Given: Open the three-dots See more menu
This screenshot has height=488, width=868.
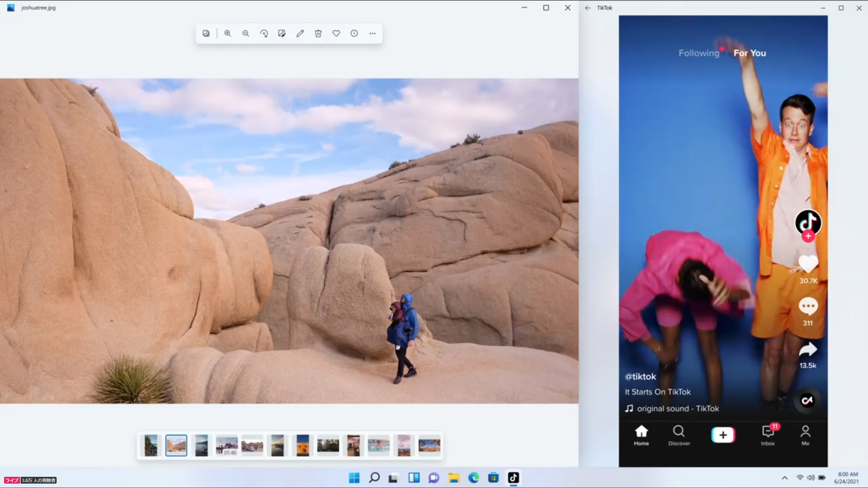Looking at the screenshot, I should pyautogui.click(x=372, y=33).
